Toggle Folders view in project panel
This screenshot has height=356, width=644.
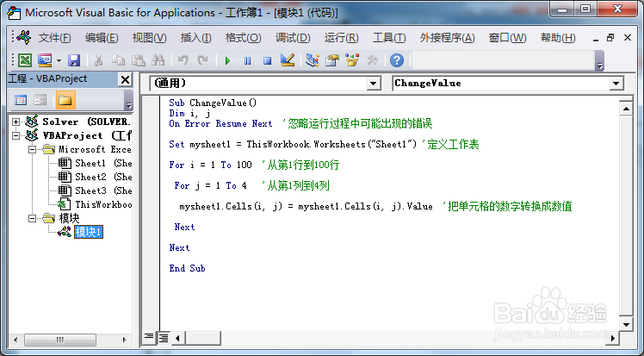tap(65, 100)
